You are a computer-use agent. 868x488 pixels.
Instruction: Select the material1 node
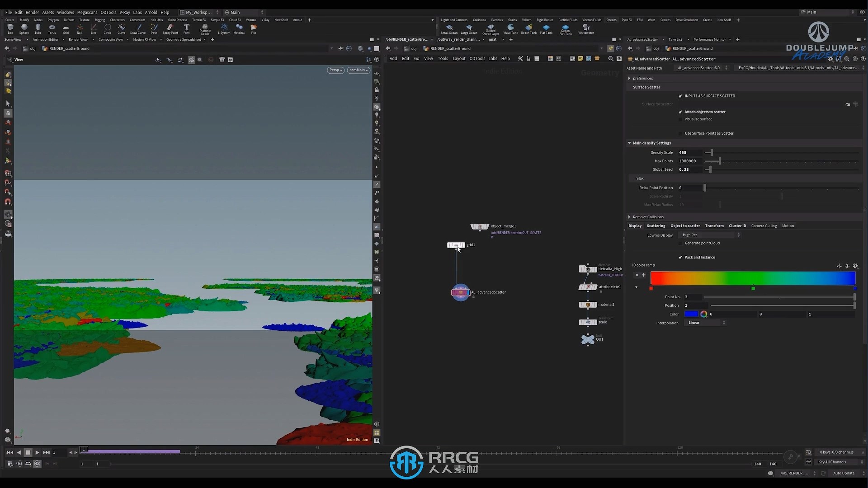[588, 305]
